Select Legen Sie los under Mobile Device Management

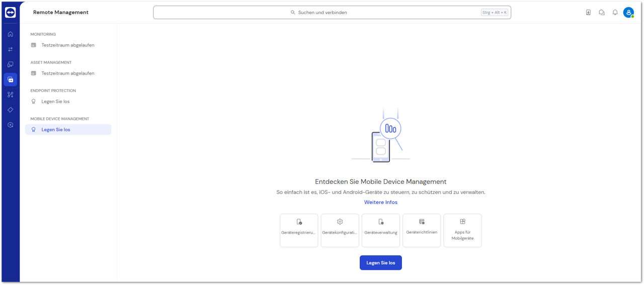[x=68, y=130]
